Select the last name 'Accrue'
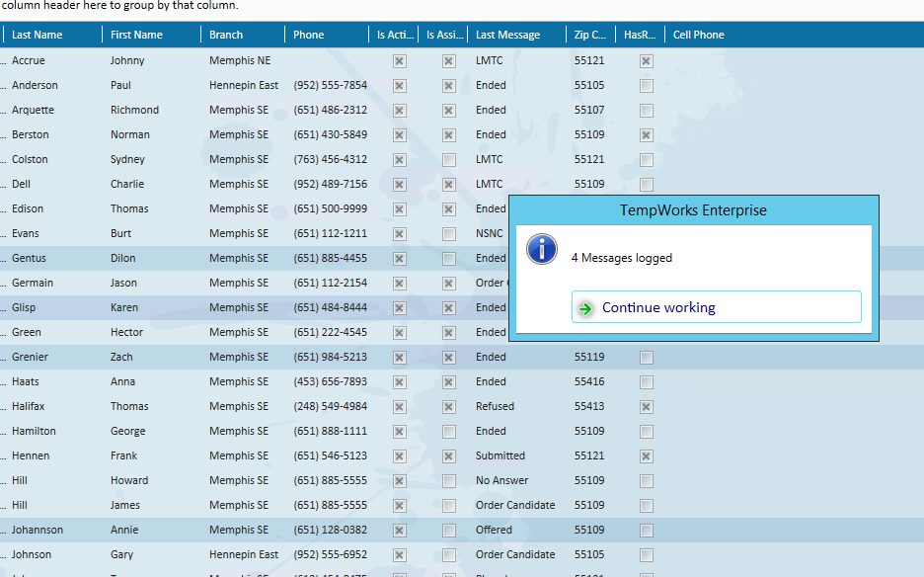Image resolution: width=924 pixels, height=577 pixels. point(29,60)
